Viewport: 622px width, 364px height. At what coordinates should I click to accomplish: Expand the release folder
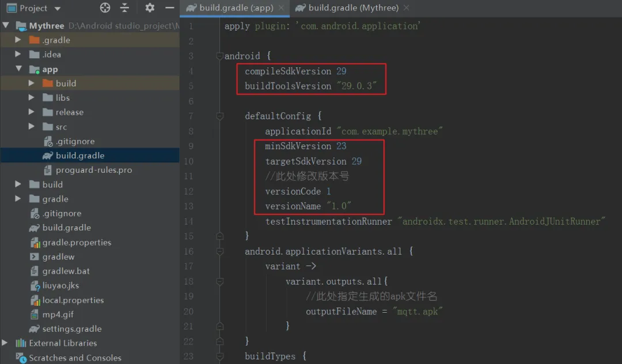tap(31, 112)
